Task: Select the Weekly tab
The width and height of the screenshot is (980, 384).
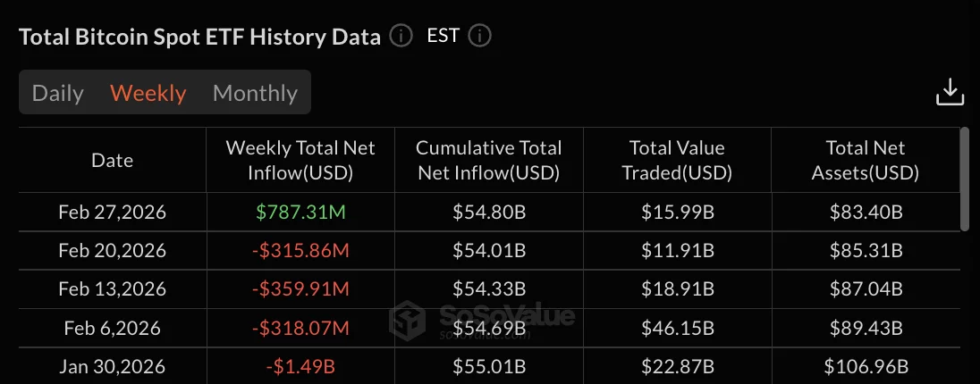Action: tap(148, 93)
